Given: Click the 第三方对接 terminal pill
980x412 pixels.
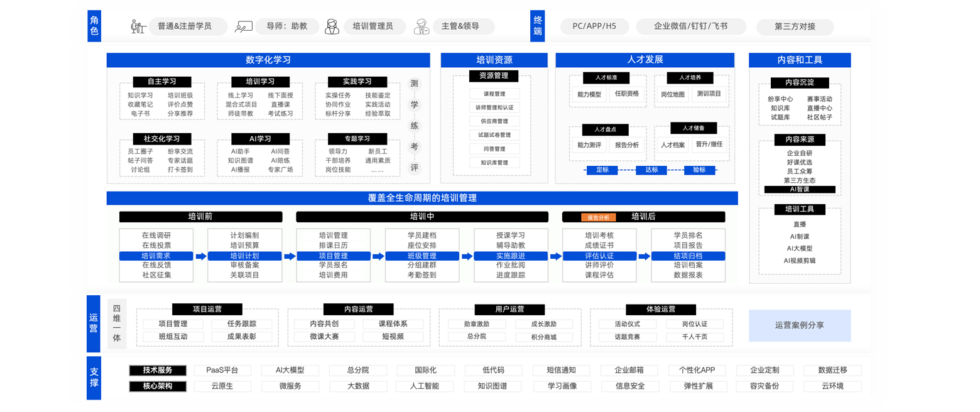Looking at the screenshot, I should [795, 26].
